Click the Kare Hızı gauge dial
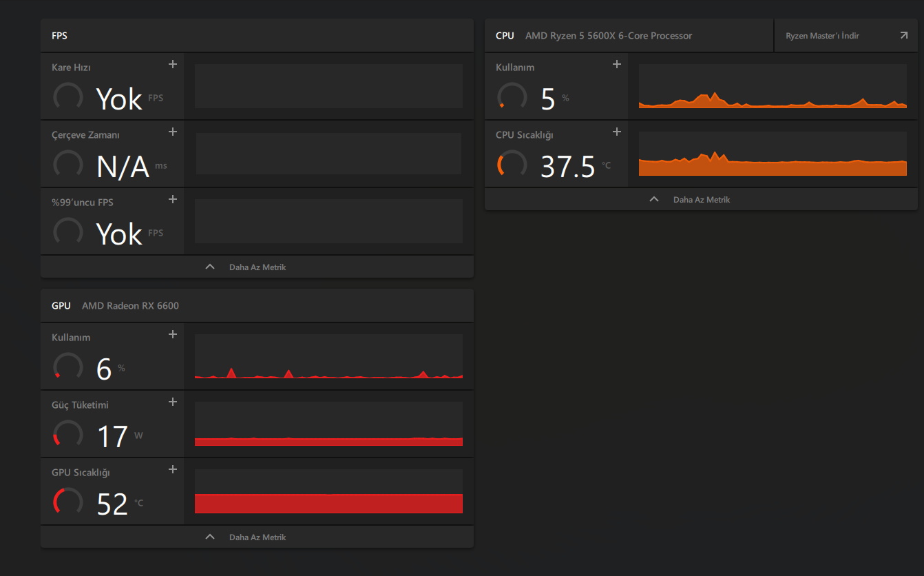924x576 pixels. click(68, 97)
